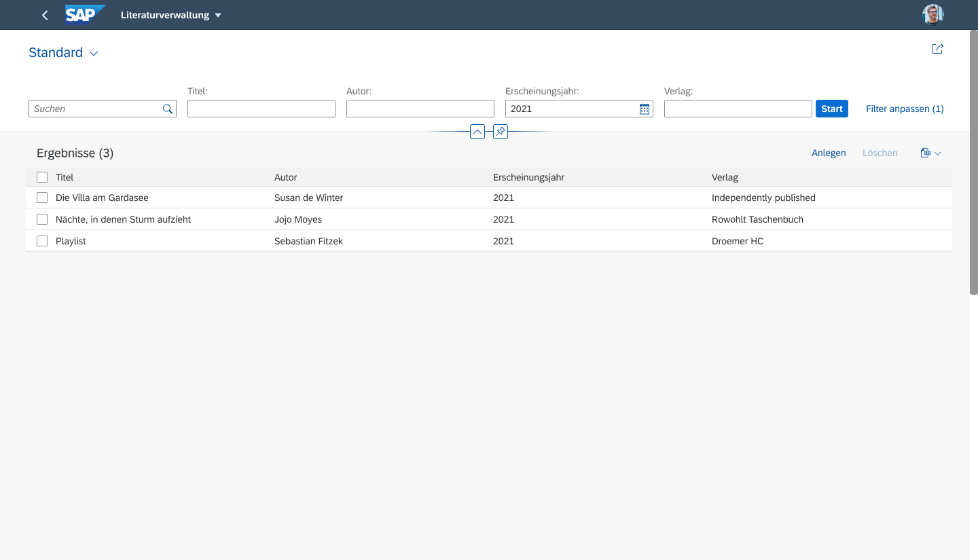Viewport: 978px width, 560px height.
Task: Pin the filter bar header
Action: (x=501, y=132)
